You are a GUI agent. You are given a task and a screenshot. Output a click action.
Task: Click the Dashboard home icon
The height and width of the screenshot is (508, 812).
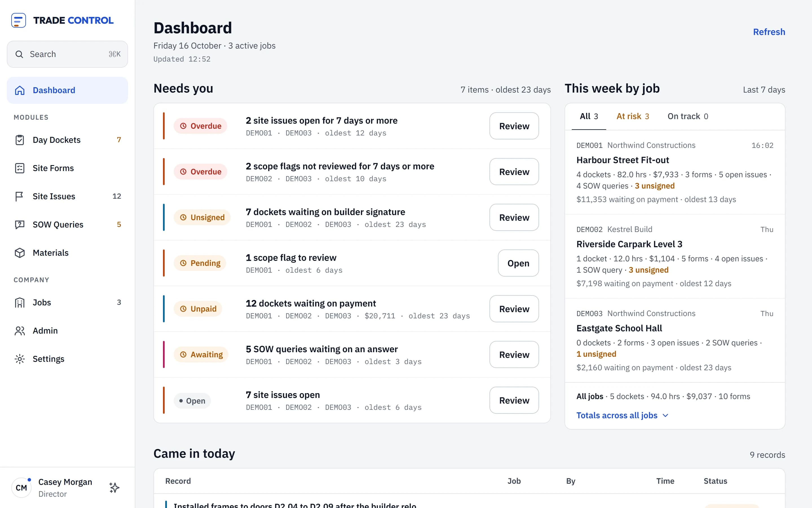(x=20, y=90)
